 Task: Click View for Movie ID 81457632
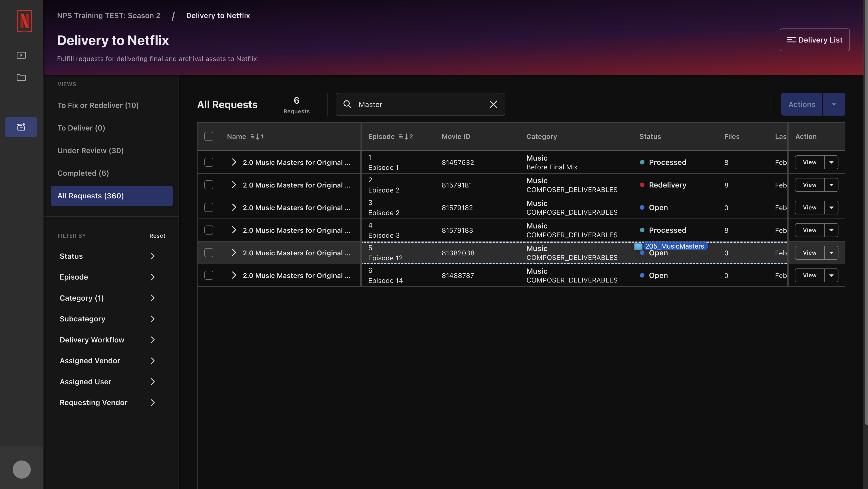pyautogui.click(x=809, y=162)
